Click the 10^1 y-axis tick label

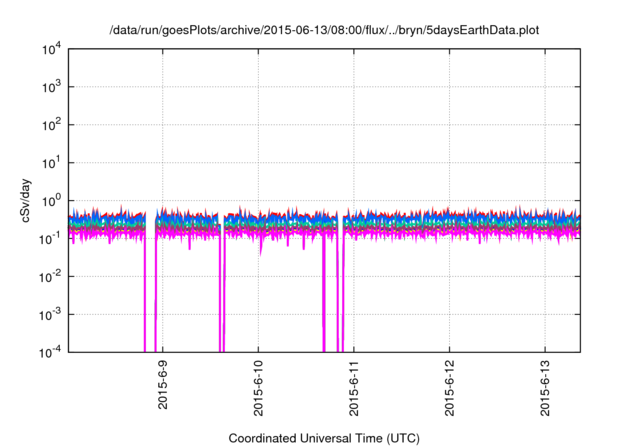52,163
